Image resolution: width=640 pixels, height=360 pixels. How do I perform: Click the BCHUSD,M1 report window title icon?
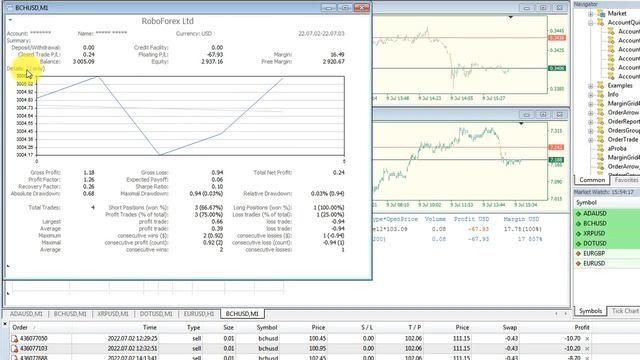pos(10,7)
